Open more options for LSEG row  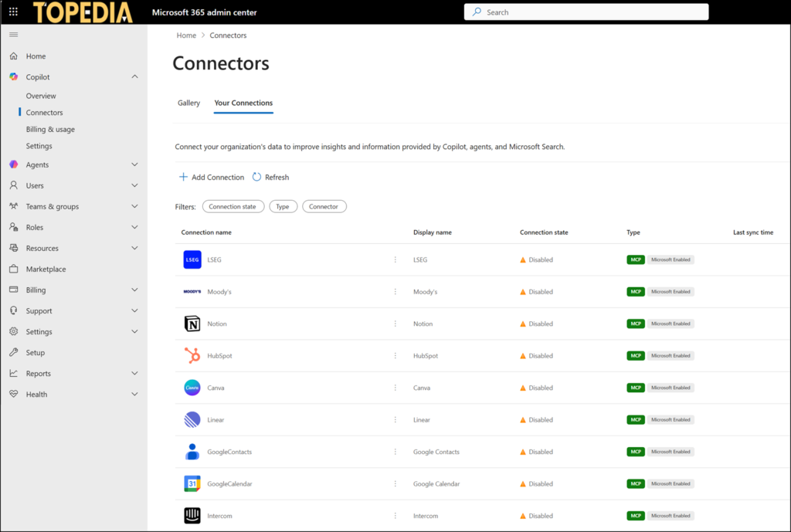pyautogui.click(x=395, y=259)
